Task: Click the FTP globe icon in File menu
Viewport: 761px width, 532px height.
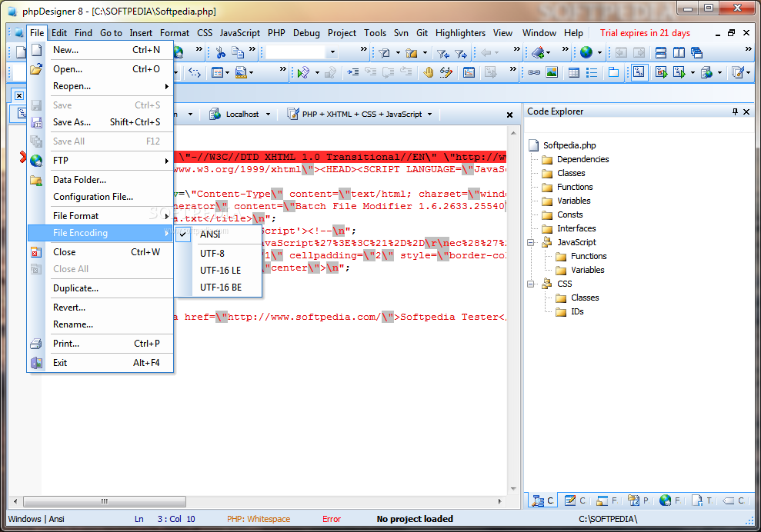Action: (x=36, y=161)
